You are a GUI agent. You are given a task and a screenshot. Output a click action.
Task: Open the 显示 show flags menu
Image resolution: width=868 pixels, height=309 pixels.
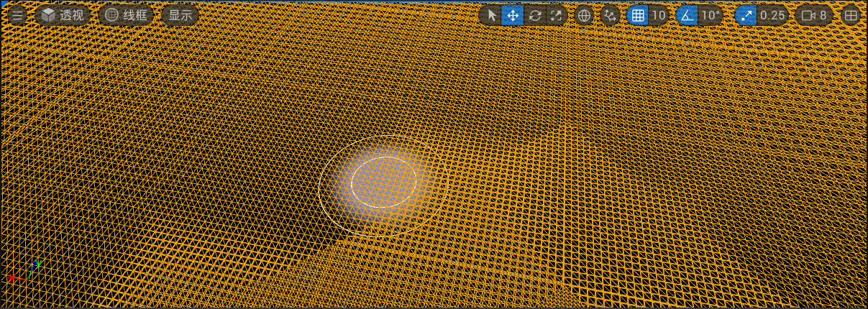[180, 15]
